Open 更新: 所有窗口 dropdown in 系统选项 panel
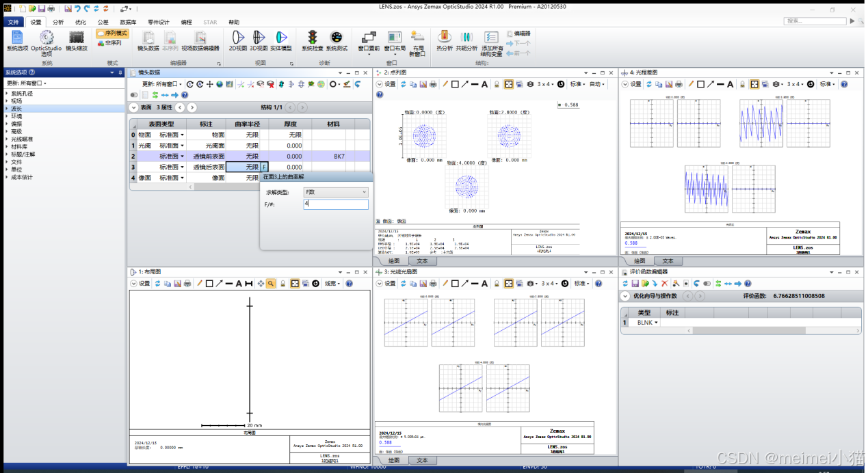The image size is (868, 473). pos(27,83)
